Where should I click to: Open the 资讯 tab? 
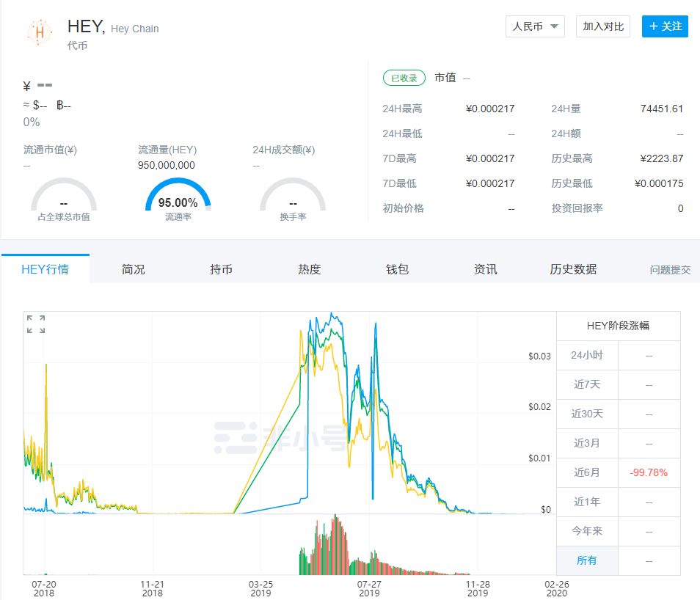point(485,269)
